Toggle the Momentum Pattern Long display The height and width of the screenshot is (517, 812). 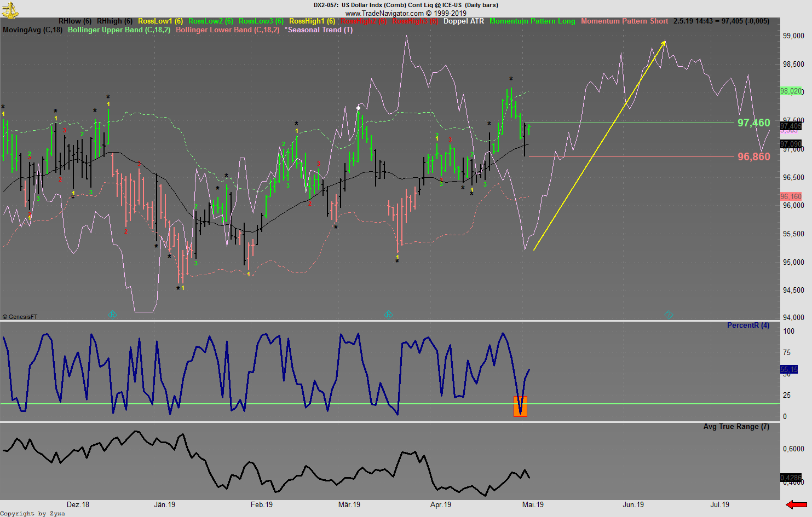point(532,22)
